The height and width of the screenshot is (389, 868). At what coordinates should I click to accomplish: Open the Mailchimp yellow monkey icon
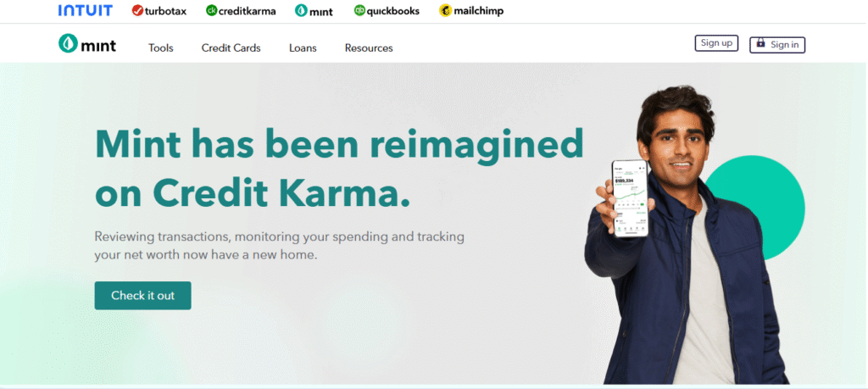pyautogui.click(x=446, y=10)
